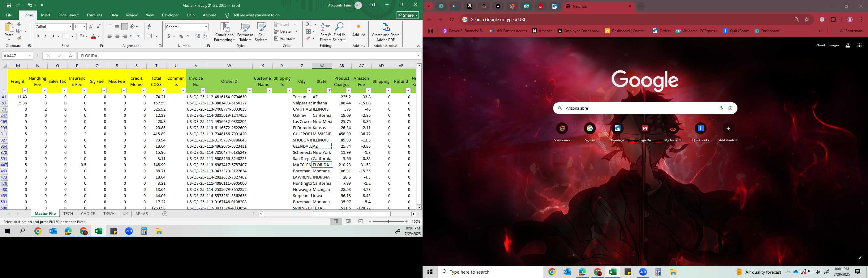Switch to the Data ribbon tab
868x278 pixels.
click(x=114, y=15)
